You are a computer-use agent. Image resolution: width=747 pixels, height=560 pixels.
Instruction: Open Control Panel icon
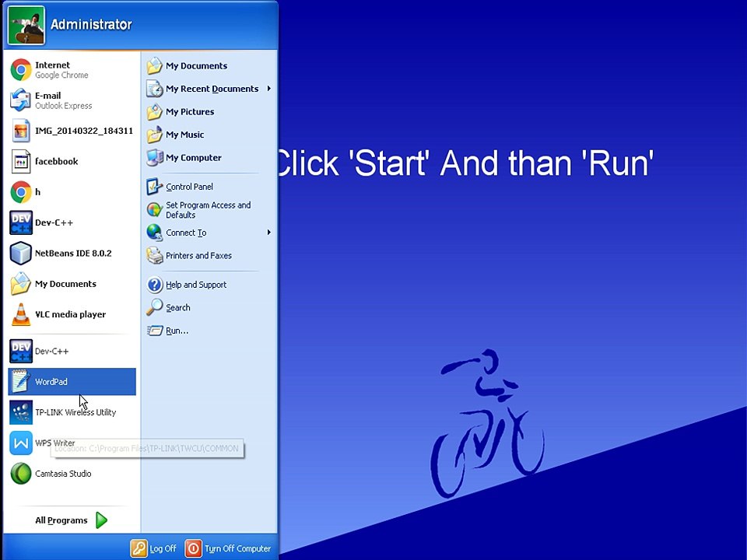tap(154, 187)
